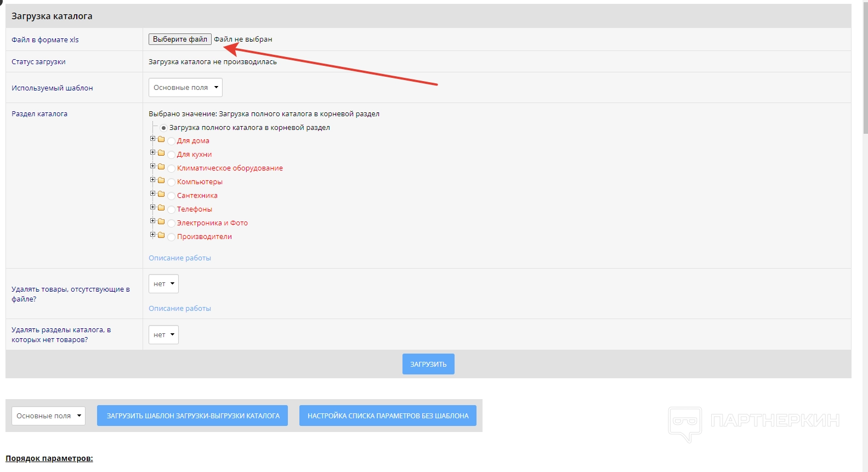Click the Используемый шаблон label
This screenshot has height=472, width=868.
52,88
